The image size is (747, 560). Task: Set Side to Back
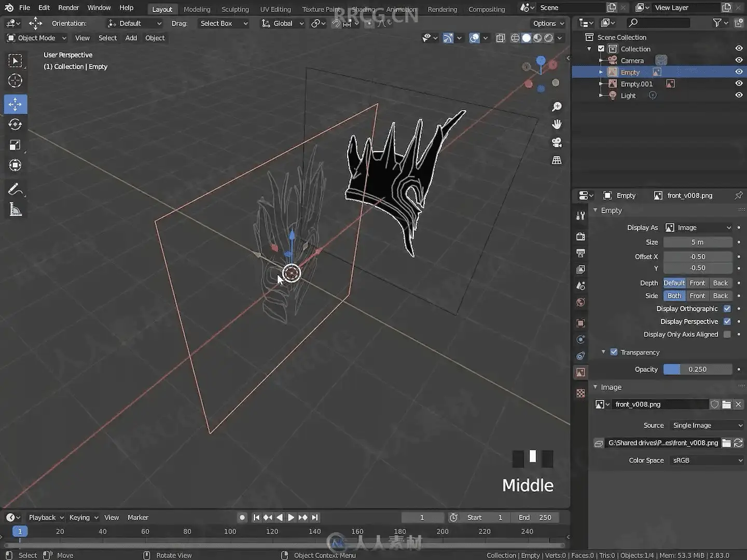[720, 296]
